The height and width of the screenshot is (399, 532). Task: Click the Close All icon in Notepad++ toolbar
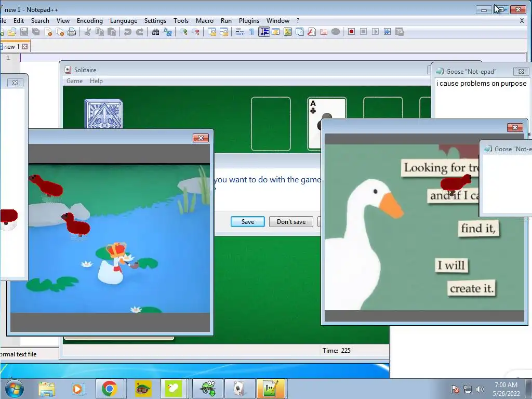point(60,32)
